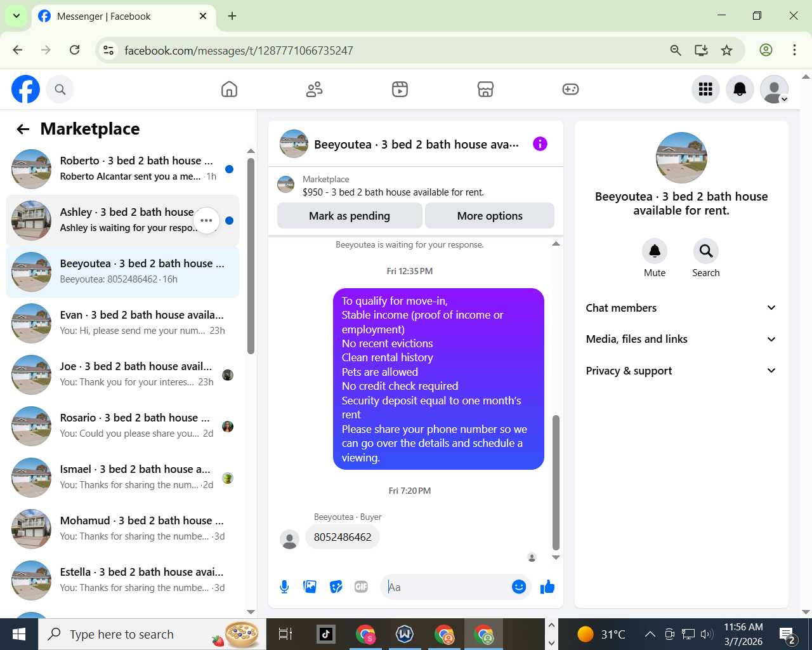Viewport: 812px width, 650px height.
Task: Open Windows Start menu
Action: pyautogui.click(x=19, y=634)
